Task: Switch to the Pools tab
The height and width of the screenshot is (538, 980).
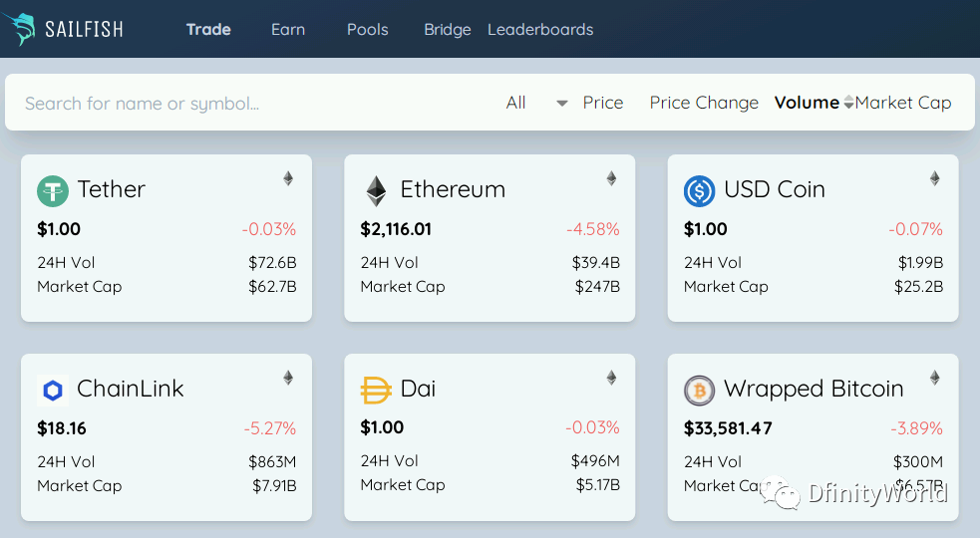Action: [368, 29]
